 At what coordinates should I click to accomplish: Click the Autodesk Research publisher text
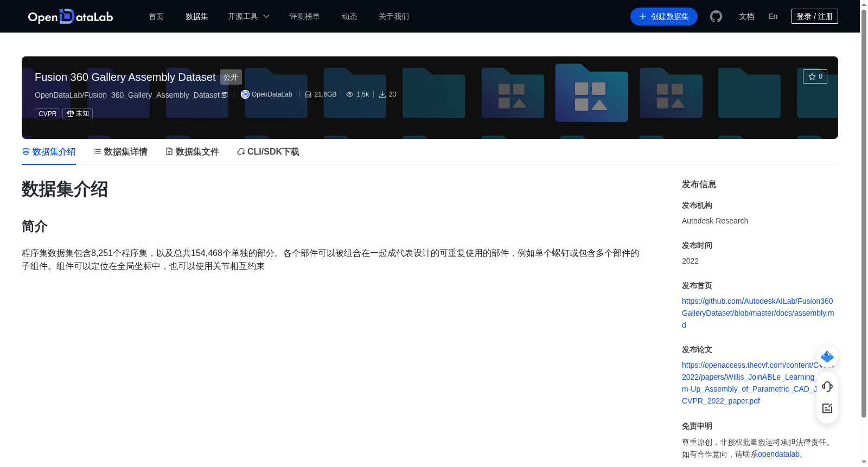(715, 221)
